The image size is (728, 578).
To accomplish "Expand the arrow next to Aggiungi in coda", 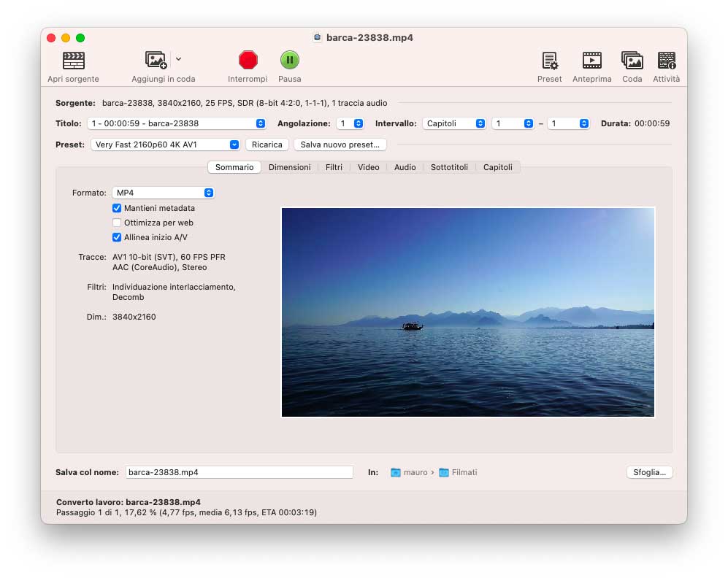I will 179,59.
